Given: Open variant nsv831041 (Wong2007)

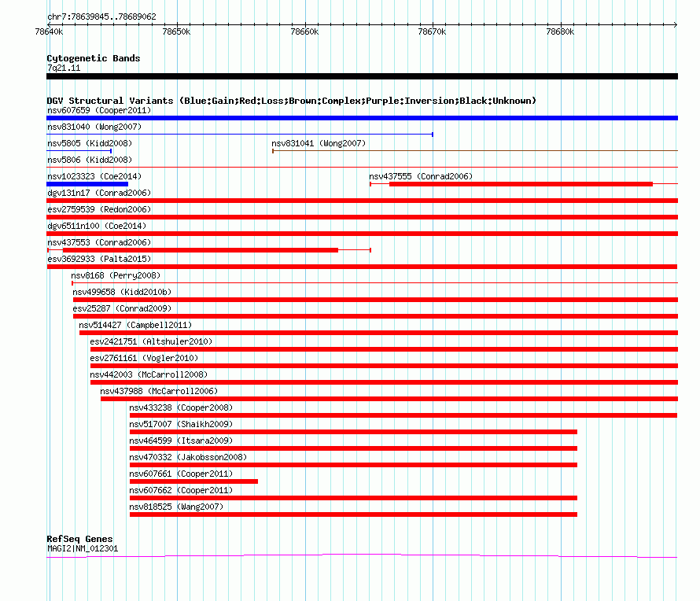Looking at the screenshot, I should (319, 143).
